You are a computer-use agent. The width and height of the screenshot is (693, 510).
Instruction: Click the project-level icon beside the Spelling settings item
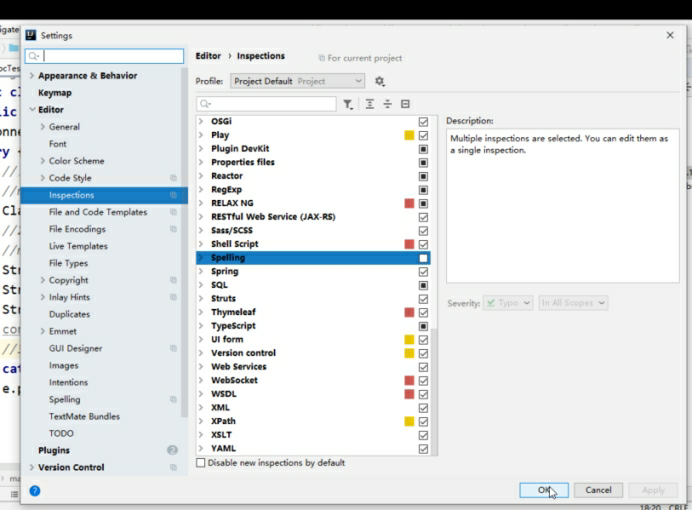[173, 400]
